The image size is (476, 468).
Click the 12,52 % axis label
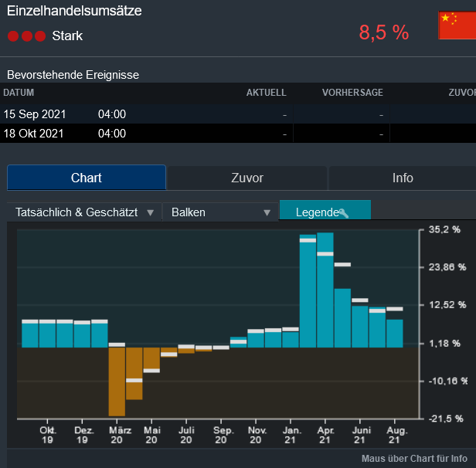447,305
